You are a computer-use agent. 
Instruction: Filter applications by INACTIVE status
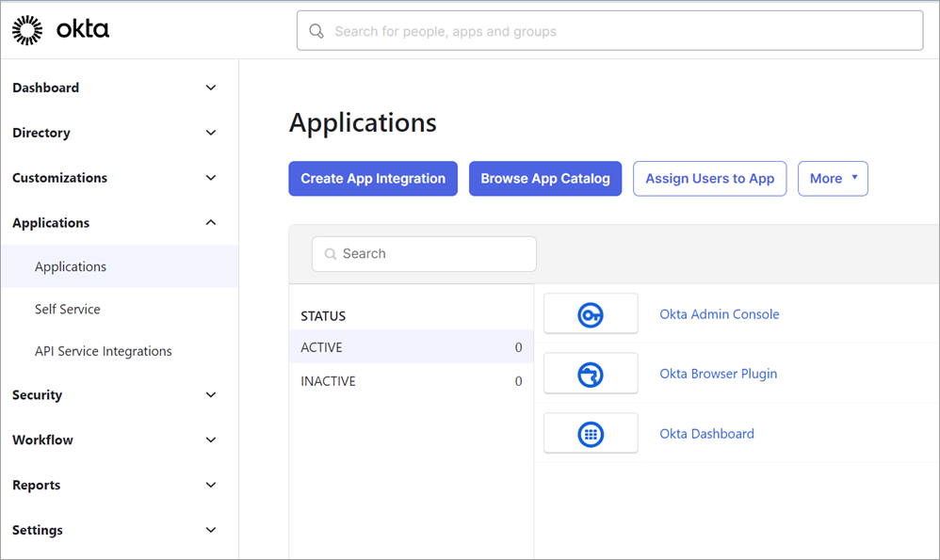(412, 381)
